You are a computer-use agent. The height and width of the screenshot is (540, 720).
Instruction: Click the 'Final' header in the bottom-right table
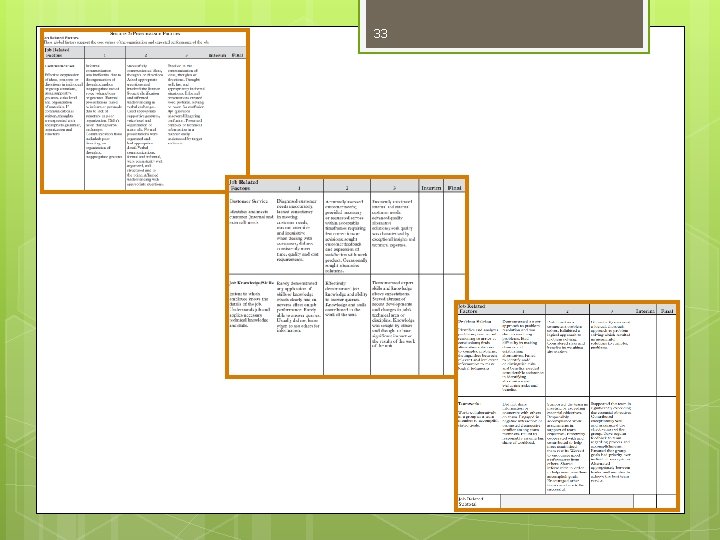pyautogui.click(x=667, y=311)
